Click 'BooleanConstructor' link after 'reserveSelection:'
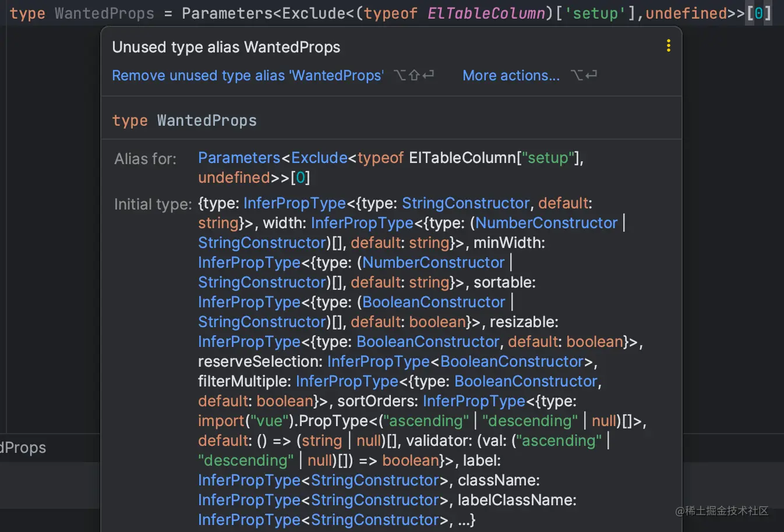The height and width of the screenshot is (532, 784). [512, 361]
